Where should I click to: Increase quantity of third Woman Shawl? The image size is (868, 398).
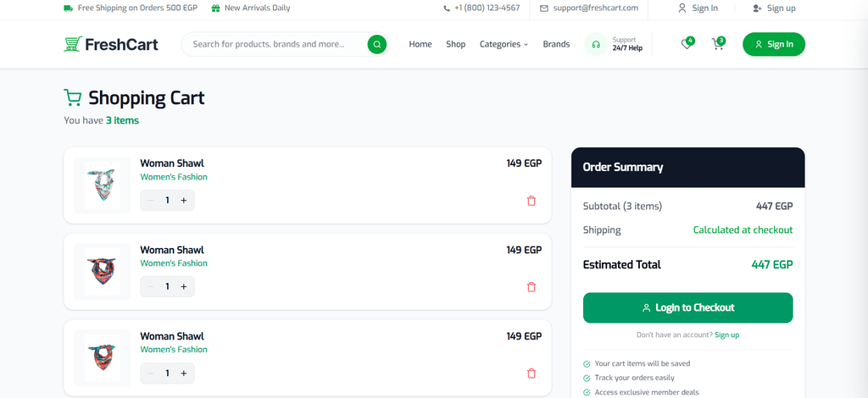coord(184,373)
